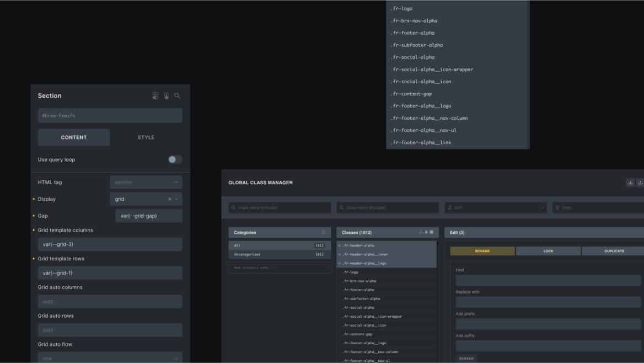Click the icon in the Categories header
Image resolution: width=644 pixels, height=363 pixels.
[x=324, y=232]
